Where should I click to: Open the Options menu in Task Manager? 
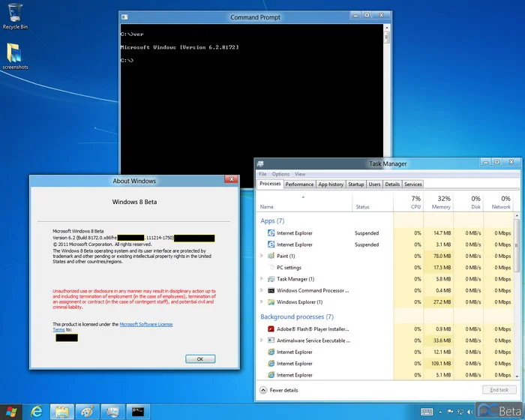[280, 174]
